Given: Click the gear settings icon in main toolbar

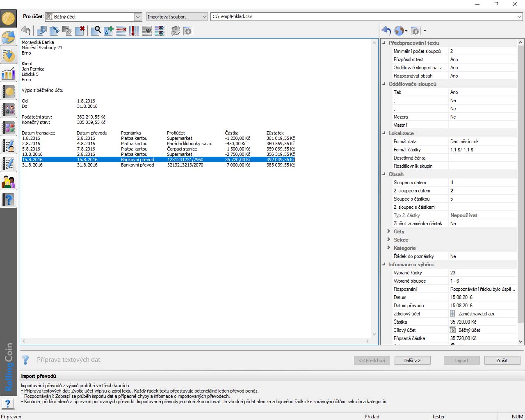Looking at the screenshot, I should pos(188,31).
